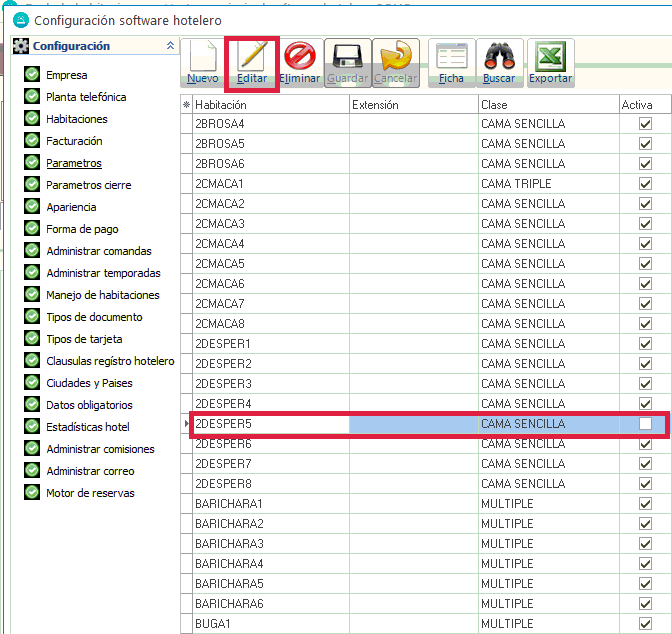Click the Guardar floppy disk icon

[x=347, y=62]
